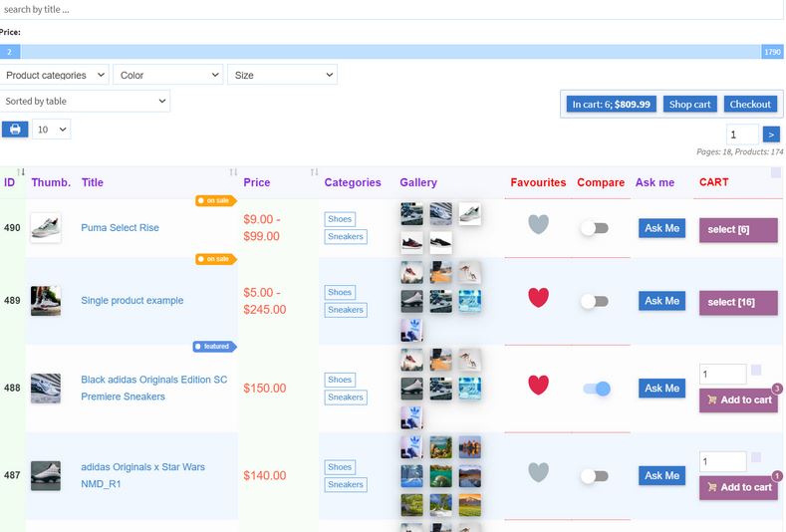The height and width of the screenshot is (532, 786).
Task: Click Ask Me for adidas Star Wars NMD_R1
Action: [661, 475]
